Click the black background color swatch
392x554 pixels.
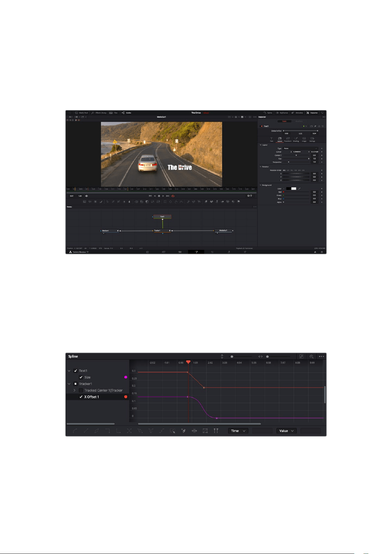(288, 189)
